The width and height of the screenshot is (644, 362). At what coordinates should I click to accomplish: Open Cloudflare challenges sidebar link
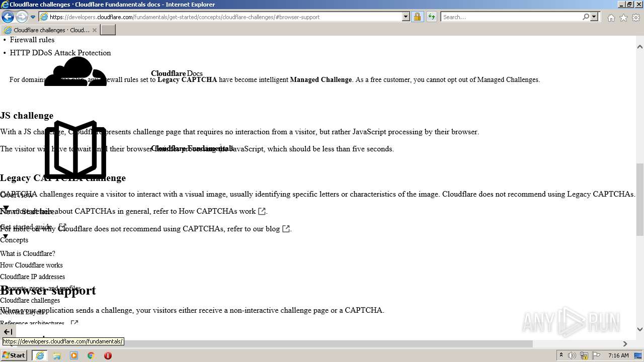30,300
